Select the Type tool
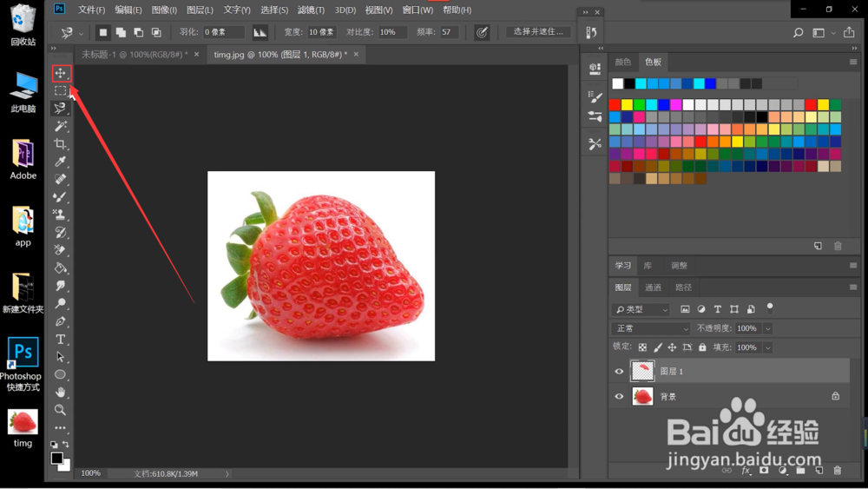Viewport: 868px width, 489px height. 61,339
